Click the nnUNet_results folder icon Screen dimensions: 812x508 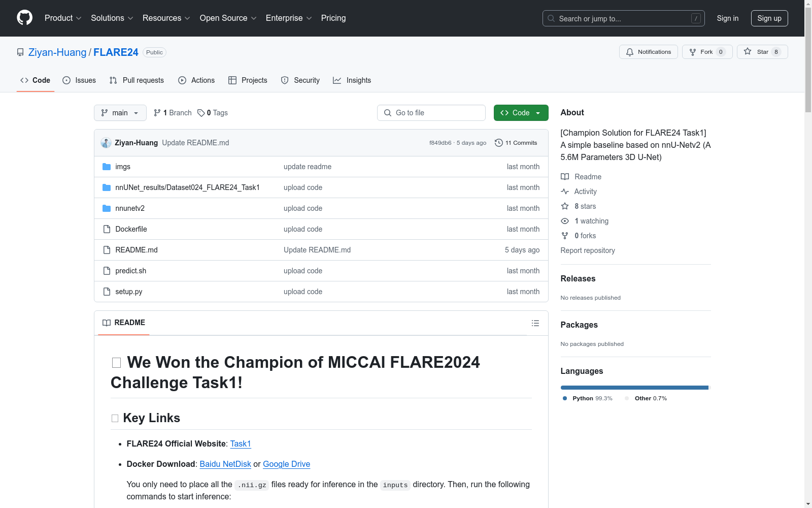107,187
